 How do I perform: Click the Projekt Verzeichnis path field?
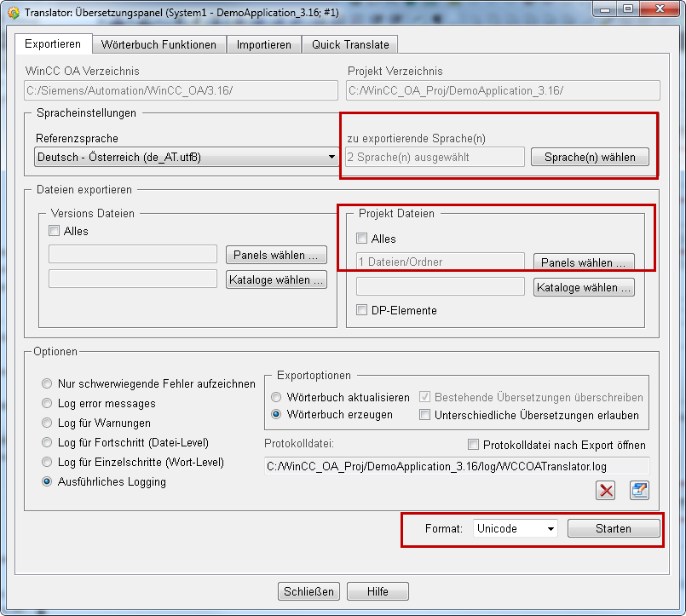coord(503,90)
